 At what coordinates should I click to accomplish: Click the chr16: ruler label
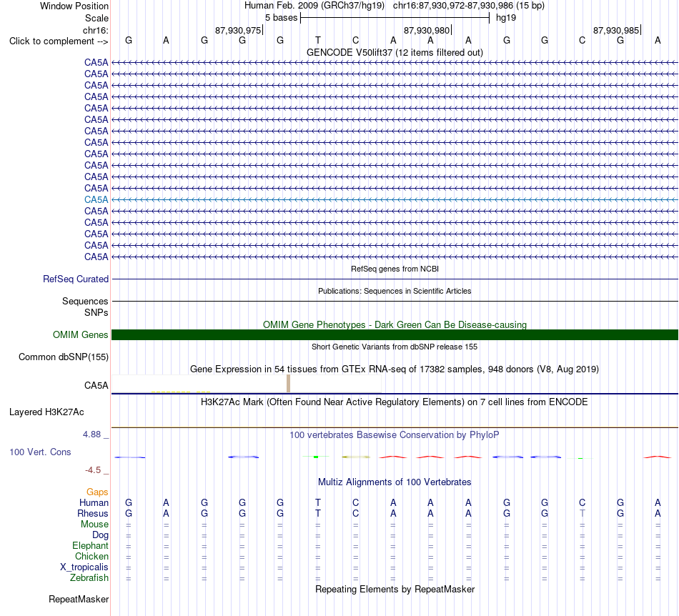click(x=95, y=30)
